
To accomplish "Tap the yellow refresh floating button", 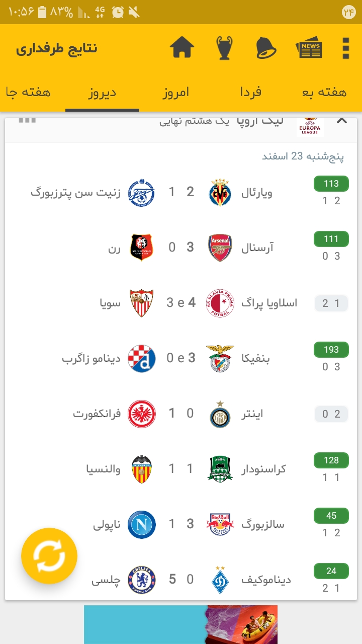I will 49,555.
